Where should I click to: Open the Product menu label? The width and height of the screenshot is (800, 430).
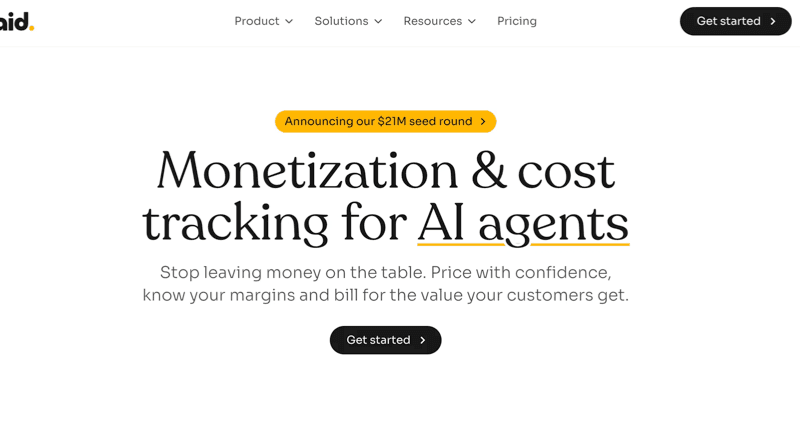pos(256,21)
